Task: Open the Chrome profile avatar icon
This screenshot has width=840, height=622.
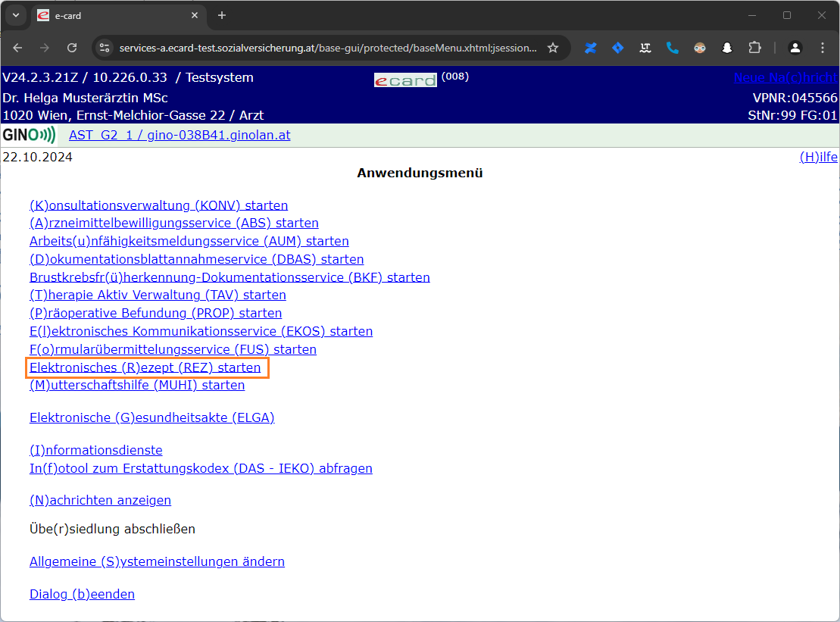Action: 795,48
